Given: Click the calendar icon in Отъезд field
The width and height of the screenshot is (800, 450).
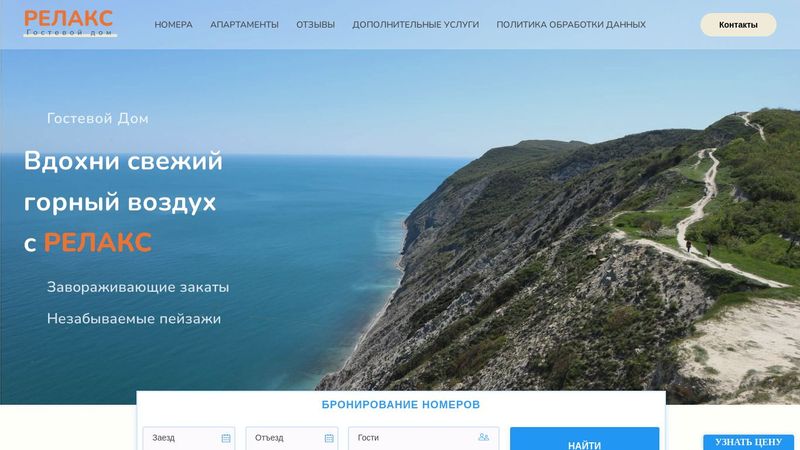Looking at the screenshot, I should click(329, 438).
